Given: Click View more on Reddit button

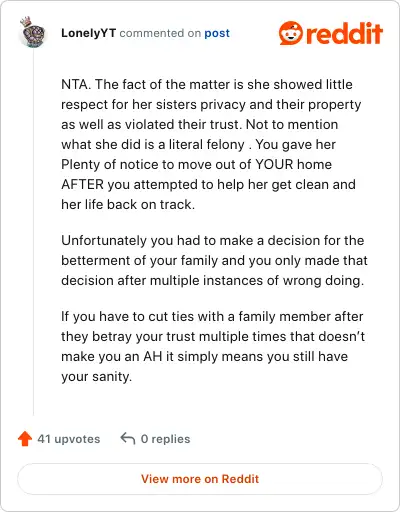Looking at the screenshot, I should point(200,479).
